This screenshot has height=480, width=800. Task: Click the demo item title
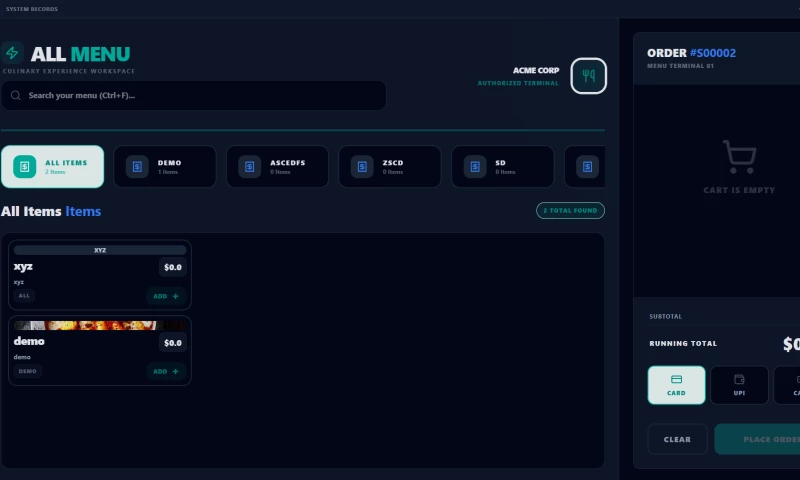[x=29, y=341]
